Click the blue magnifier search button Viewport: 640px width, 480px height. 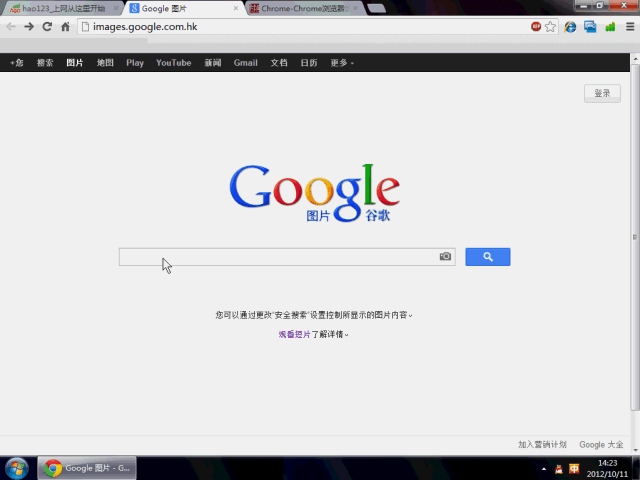point(488,257)
